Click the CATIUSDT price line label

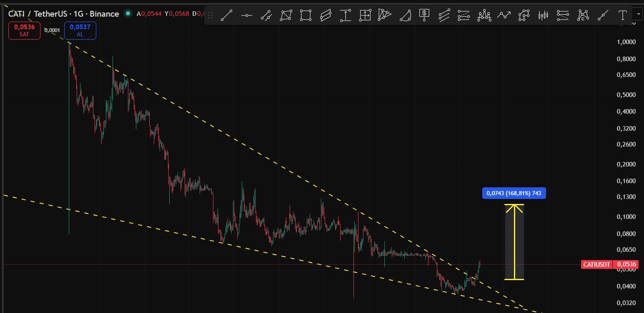[596, 264]
